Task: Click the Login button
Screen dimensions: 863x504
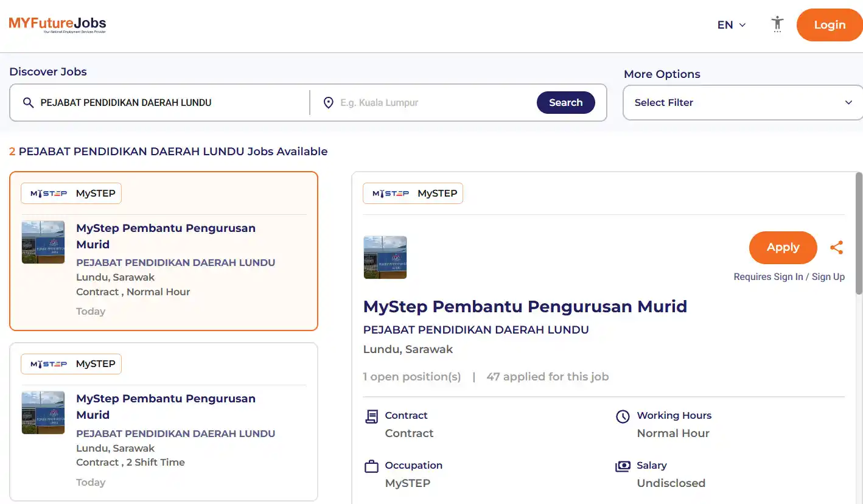Action: pos(830,25)
